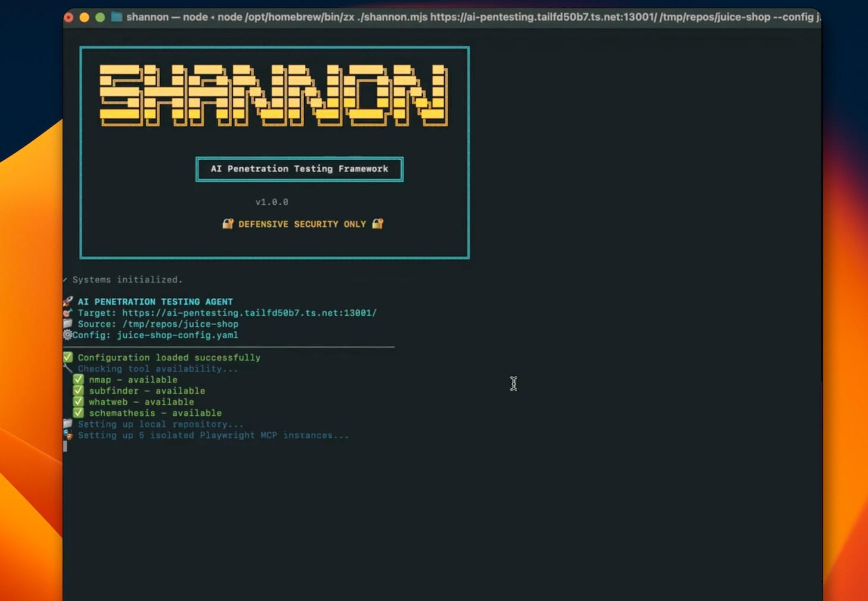Click the green checkmark beside schemathesis
Viewport: 868px width, 601px height.
pyautogui.click(x=78, y=413)
